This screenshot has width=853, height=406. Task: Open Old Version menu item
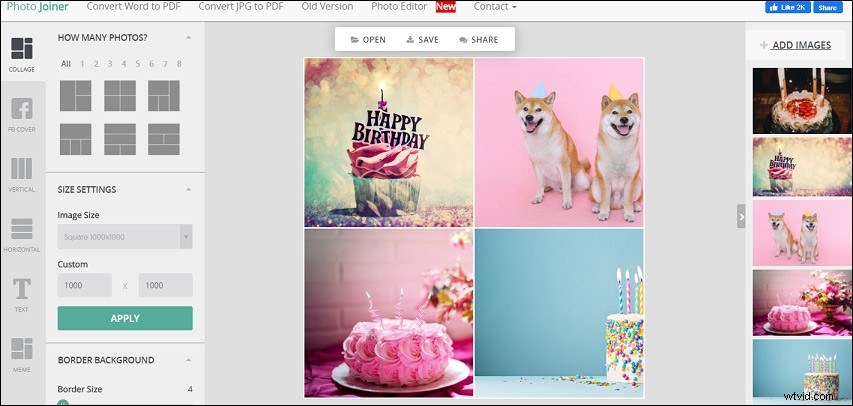click(327, 7)
